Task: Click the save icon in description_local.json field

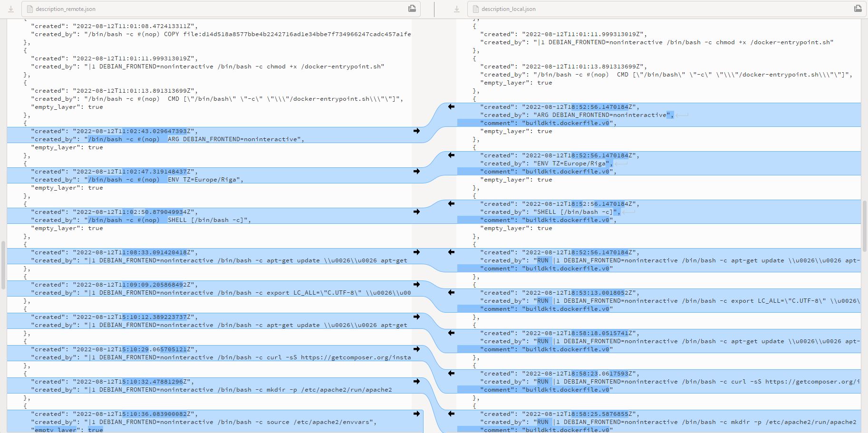Action: tap(858, 9)
